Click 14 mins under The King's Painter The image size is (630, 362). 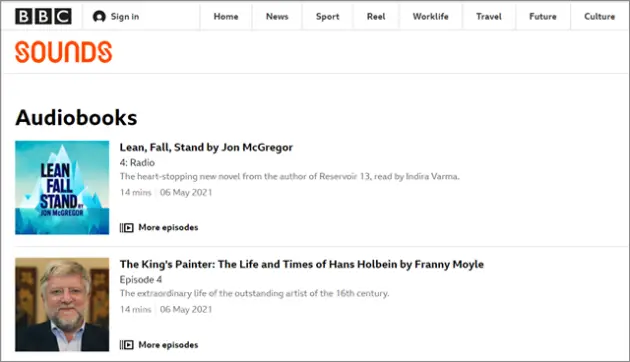135,309
